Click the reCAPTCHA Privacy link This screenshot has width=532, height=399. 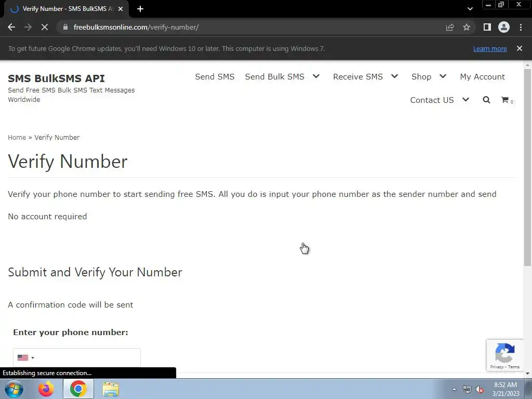(x=497, y=367)
